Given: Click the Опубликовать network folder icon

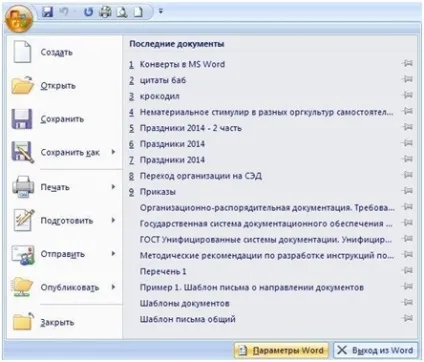Looking at the screenshot, I should coord(22,287).
